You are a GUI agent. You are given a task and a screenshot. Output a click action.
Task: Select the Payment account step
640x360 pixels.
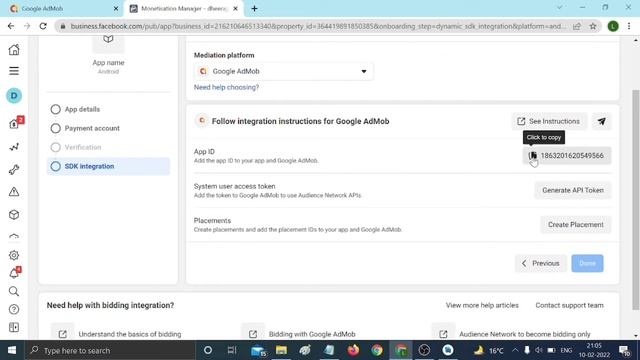click(x=108, y=128)
